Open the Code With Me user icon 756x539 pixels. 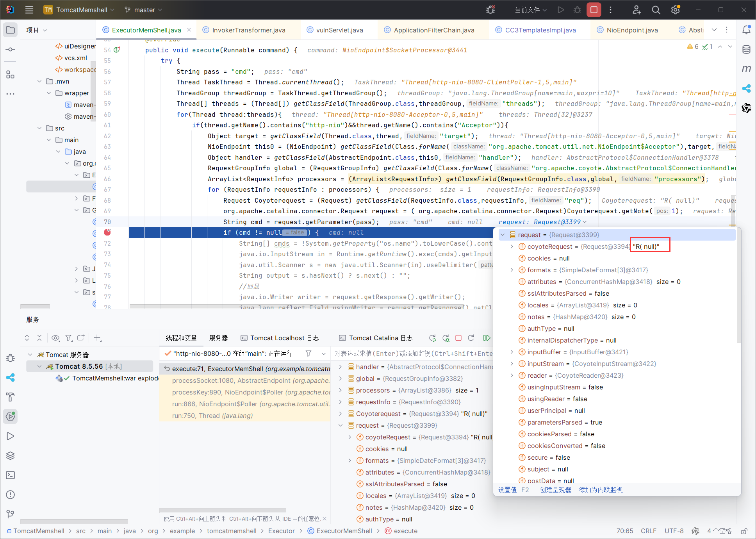coord(637,10)
